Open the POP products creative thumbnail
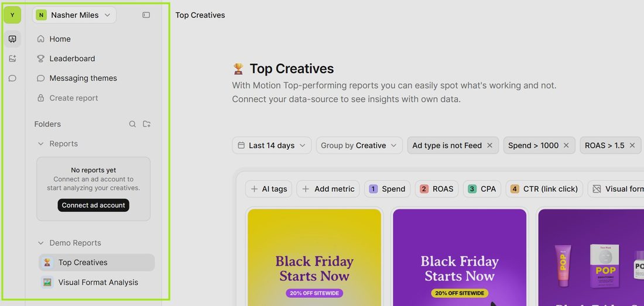The image size is (644, 306). click(591, 257)
